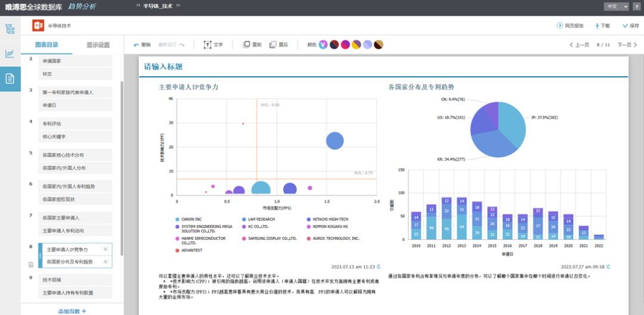Select 各国家内/外国人分布 item
Screen dimensions: 644x315
[x=75, y=168]
